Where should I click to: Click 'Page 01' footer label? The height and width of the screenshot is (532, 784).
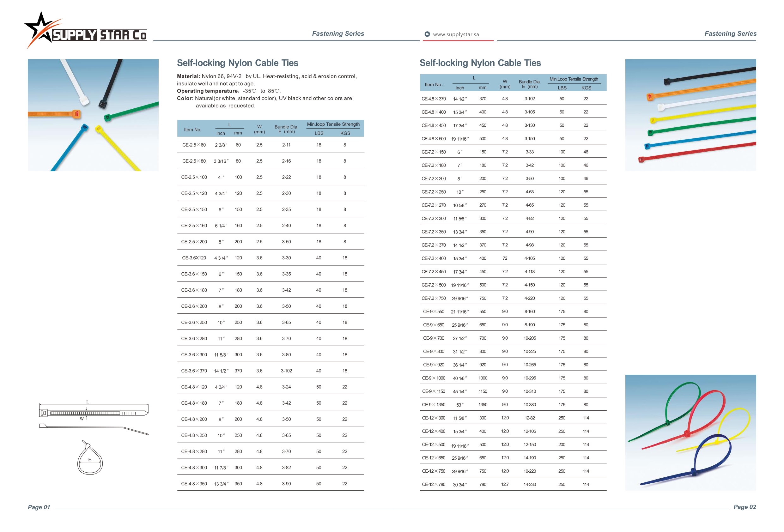pos(39,507)
